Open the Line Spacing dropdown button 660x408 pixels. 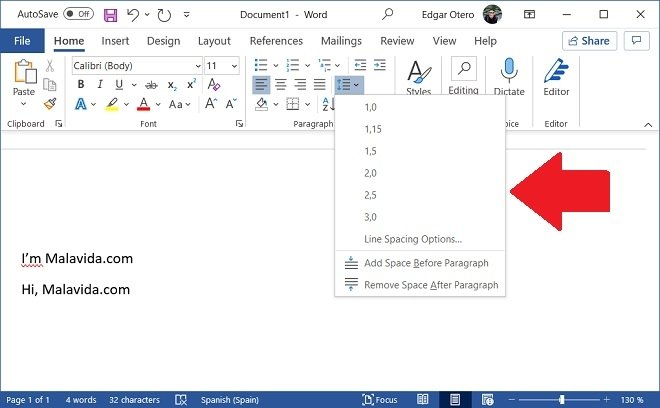[349, 85]
